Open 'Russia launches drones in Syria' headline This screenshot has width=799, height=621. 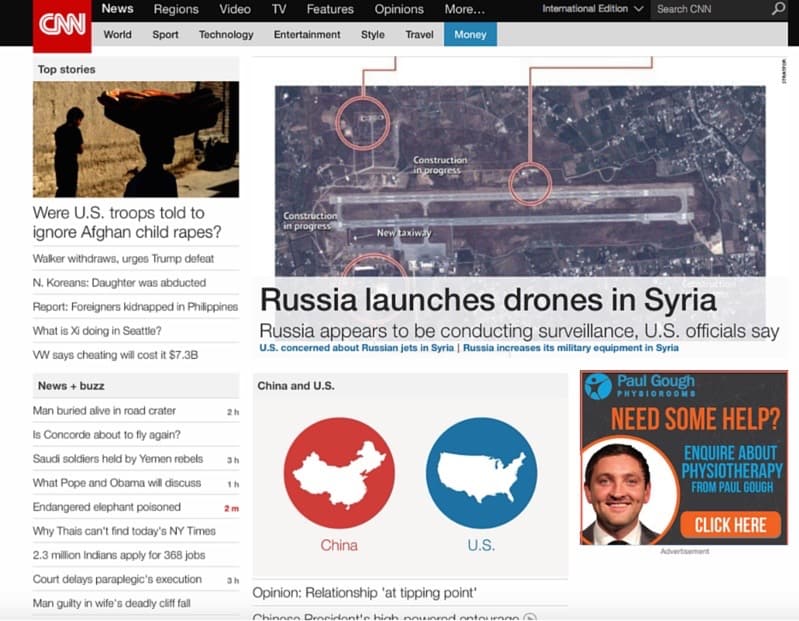(x=488, y=300)
